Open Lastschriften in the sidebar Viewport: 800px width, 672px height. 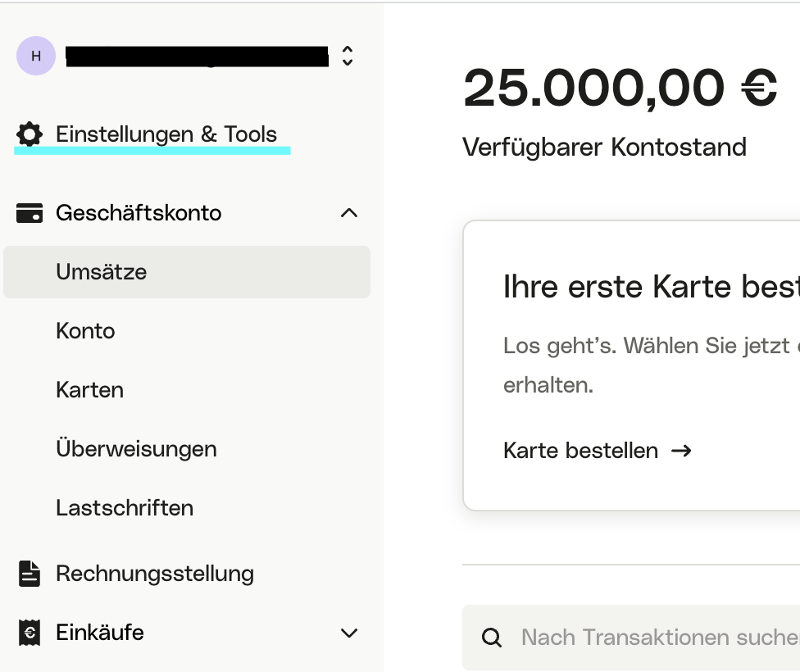click(125, 508)
